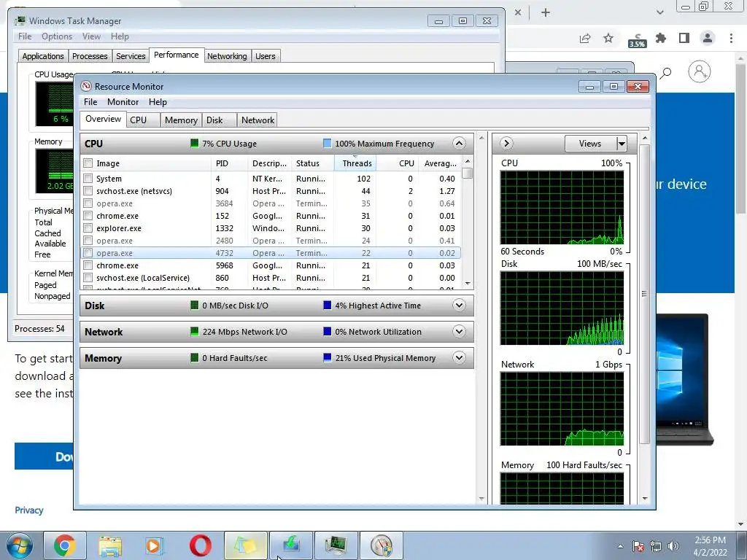Switch to Resource Monitor Network tab
Viewport: 747px width, 560px height.
click(258, 120)
